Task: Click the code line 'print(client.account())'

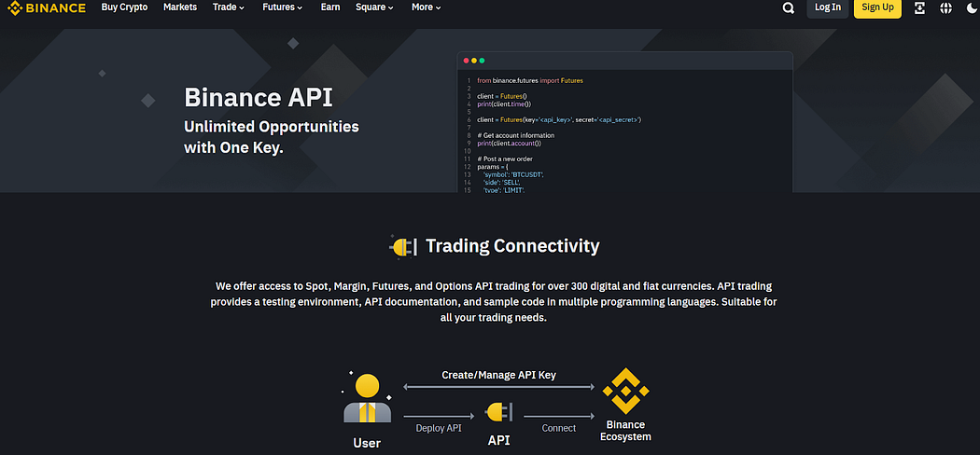Action: click(510, 143)
